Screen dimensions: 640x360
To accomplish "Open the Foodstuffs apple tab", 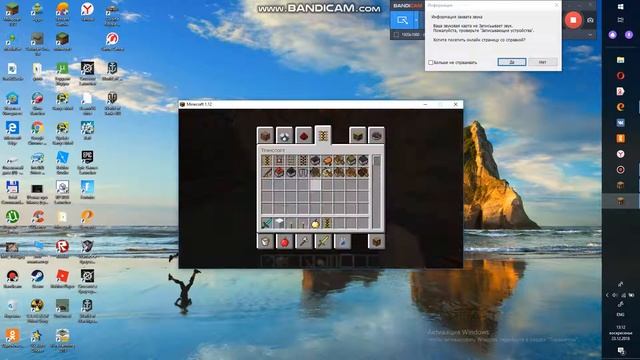I will 284,242.
